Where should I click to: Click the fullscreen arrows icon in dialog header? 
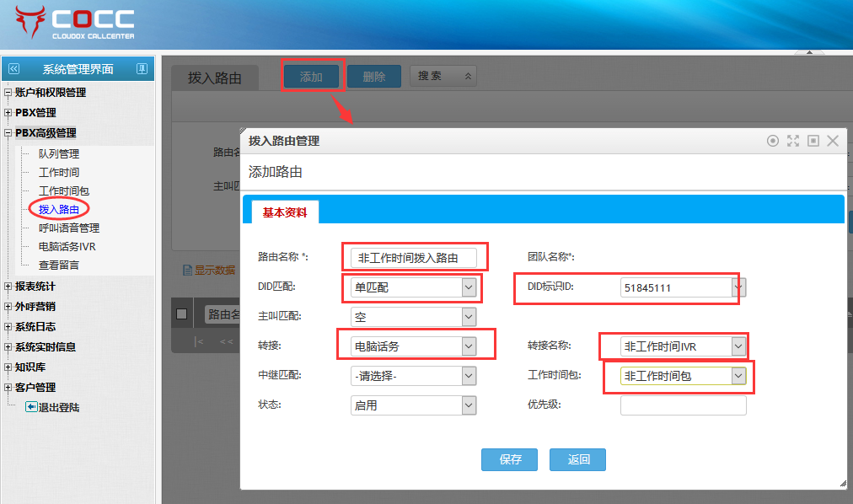(792, 141)
